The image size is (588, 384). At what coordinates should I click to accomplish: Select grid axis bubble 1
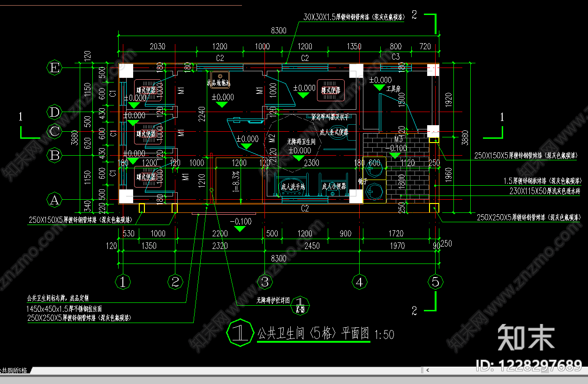(x=123, y=282)
